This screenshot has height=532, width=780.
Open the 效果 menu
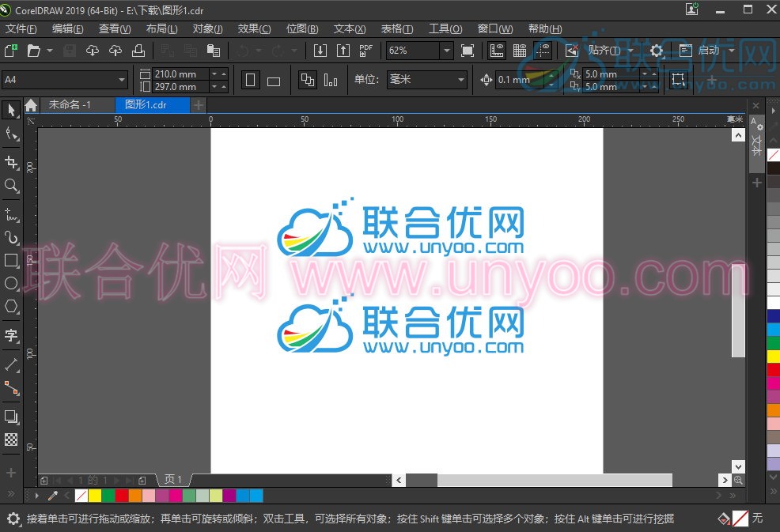pos(254,28)
